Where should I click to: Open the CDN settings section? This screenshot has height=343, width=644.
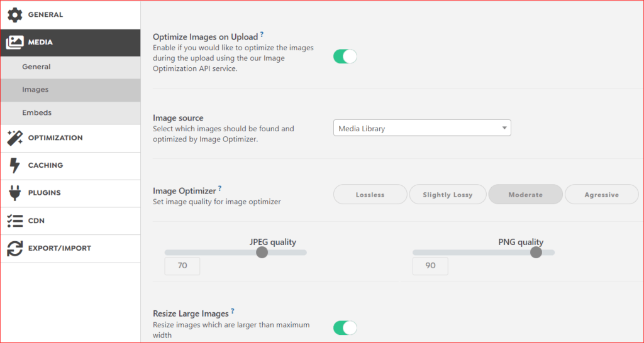[x=70, y=220]
